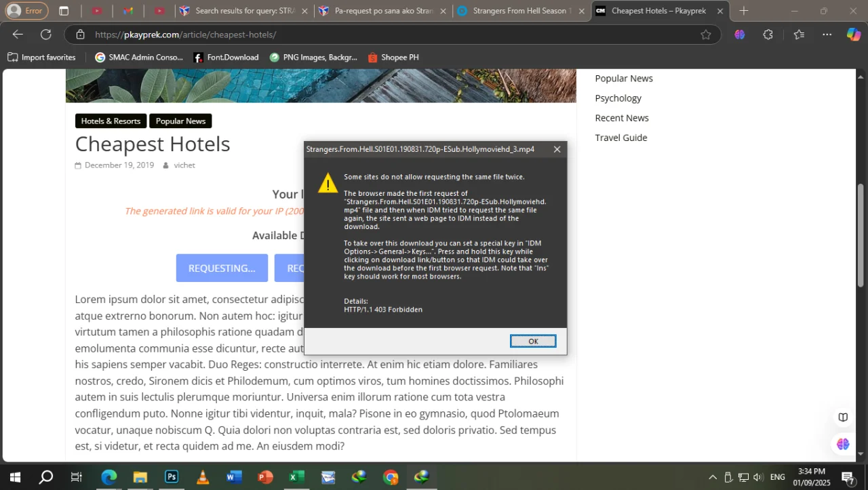Select the Cheapest Hotels – Pkayprek tab
This screenshot has width=868, height=490.
coord(660,11)
